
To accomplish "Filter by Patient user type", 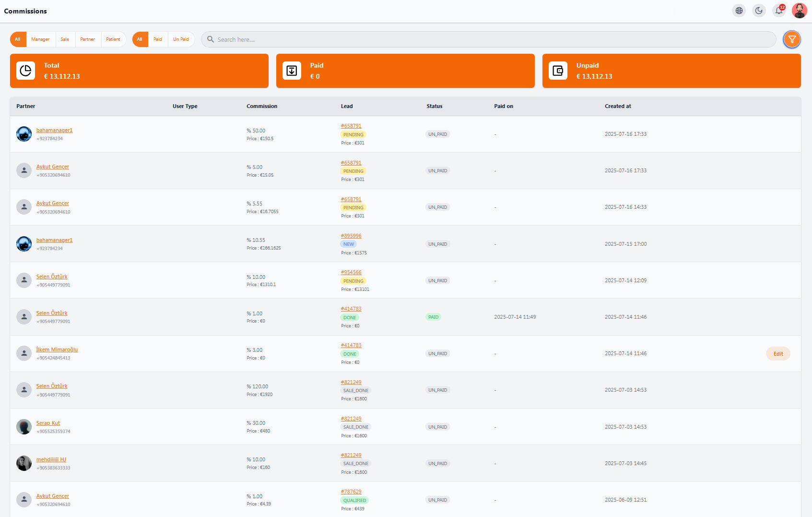I will coord(113,39).
